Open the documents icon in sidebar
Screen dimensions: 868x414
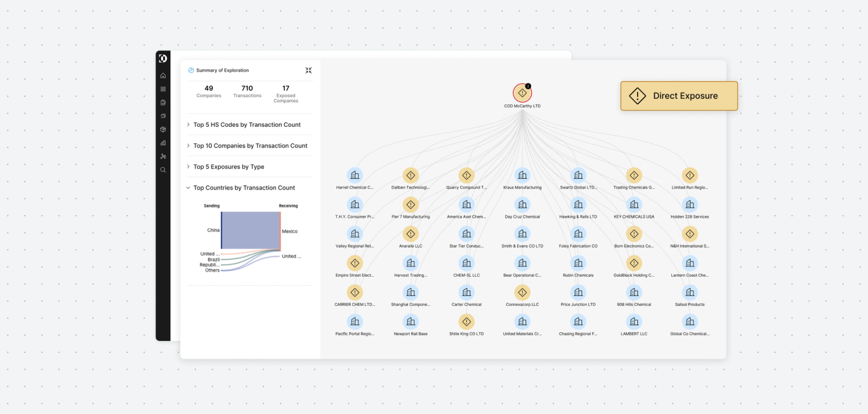pyautogui.click(x=163, y=102)
